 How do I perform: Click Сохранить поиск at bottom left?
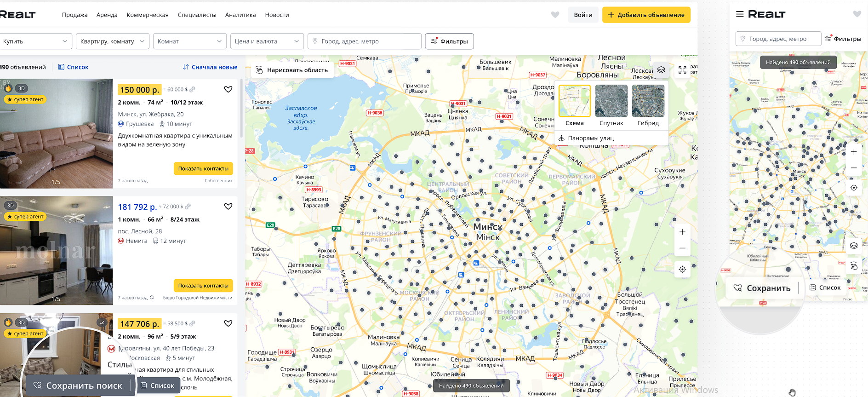[78, 385]
